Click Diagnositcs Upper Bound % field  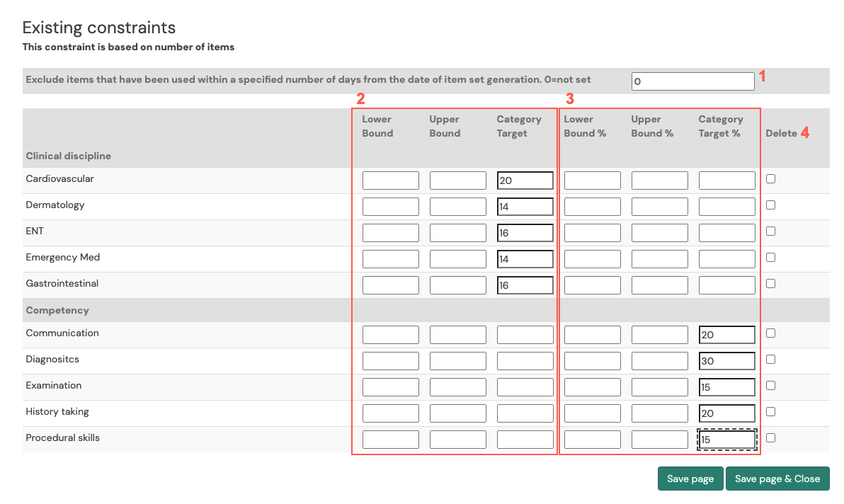(659, 361)
